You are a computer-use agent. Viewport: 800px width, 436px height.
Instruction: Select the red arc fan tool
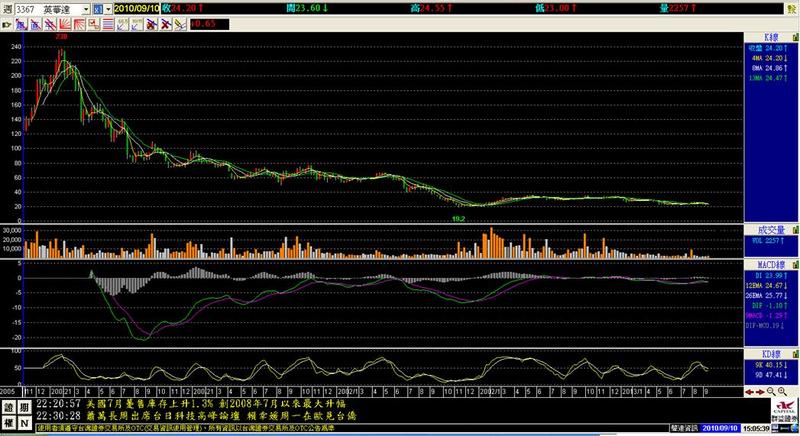tap(79, 24)
